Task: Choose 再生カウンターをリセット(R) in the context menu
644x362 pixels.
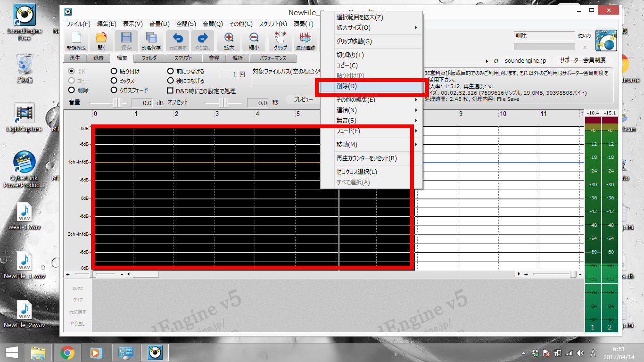Action: coord(372,158)
